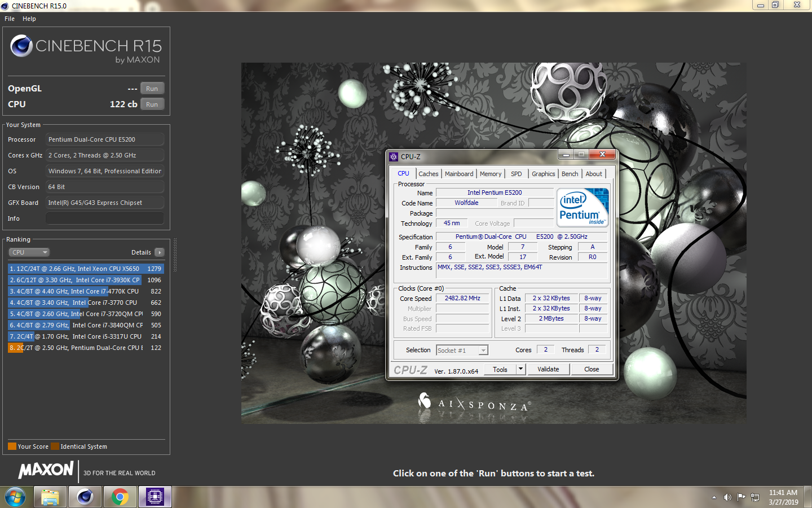The image size is (812, 508).
Task: Select the Core i7-4770K ranking row
Action: [x=86, y=291]
